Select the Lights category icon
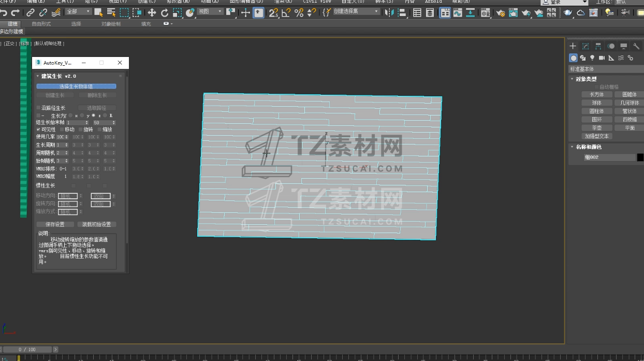Image resolution: width=644 pixels, height=361 pixels. pos(592,58)
